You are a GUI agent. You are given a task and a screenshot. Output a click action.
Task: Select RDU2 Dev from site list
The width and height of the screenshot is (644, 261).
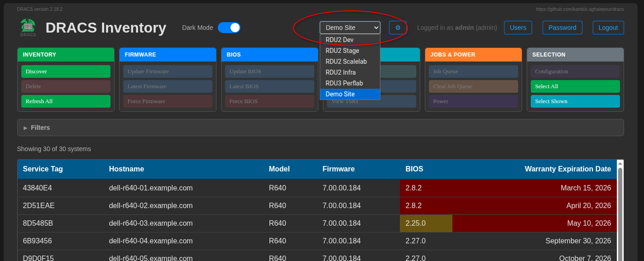tap(350, 40)
